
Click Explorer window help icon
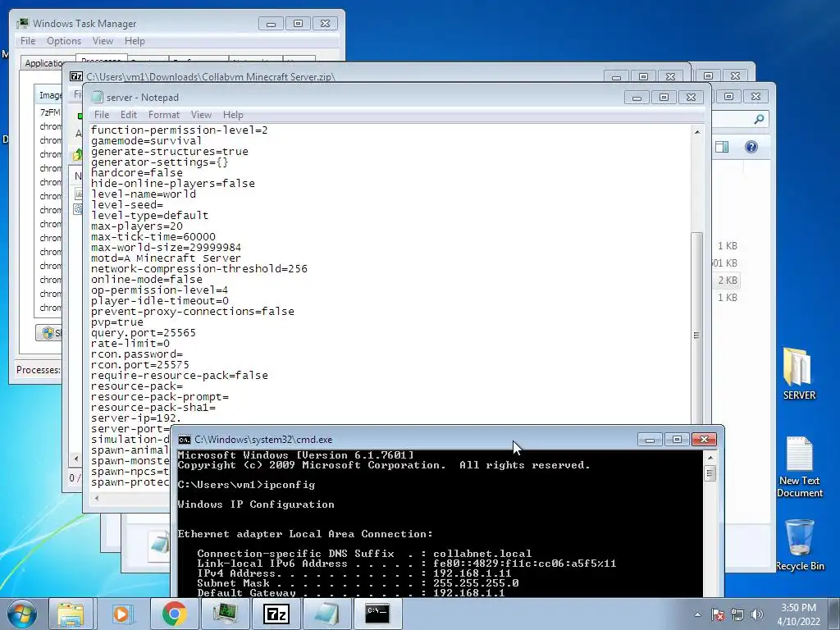[751, 147]
